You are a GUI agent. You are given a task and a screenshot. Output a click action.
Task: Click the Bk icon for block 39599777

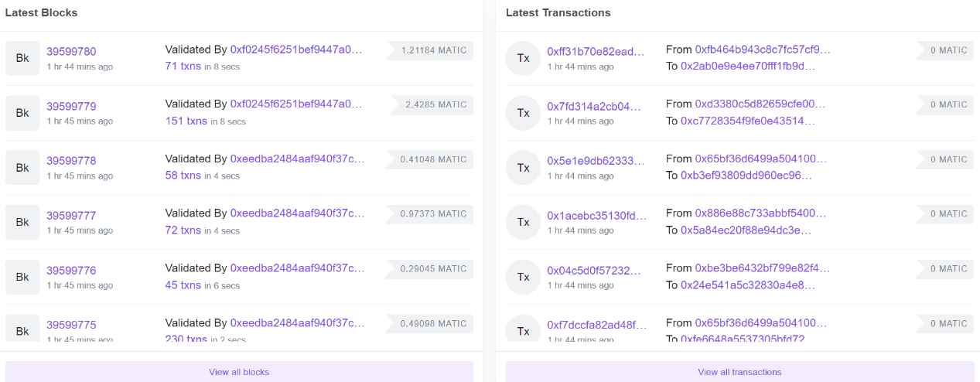pos(22,223)
